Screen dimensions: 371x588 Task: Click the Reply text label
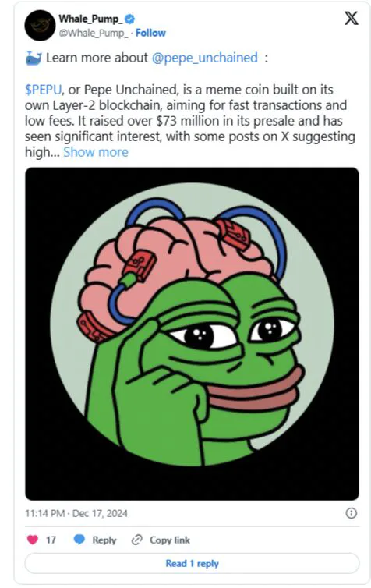104,540
